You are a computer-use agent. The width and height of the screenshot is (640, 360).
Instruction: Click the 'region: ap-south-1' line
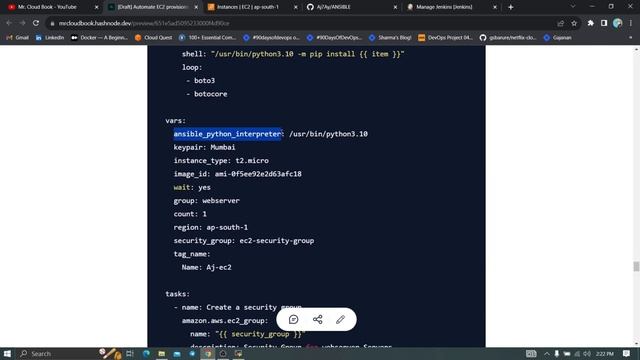point(211,227)
